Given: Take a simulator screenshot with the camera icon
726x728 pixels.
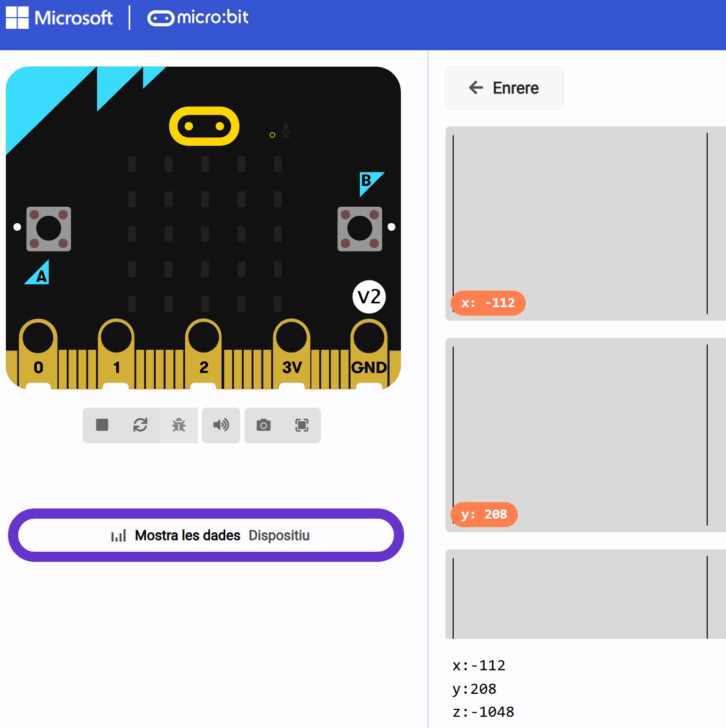Looking at the screenshot, I should click(264, 425).
